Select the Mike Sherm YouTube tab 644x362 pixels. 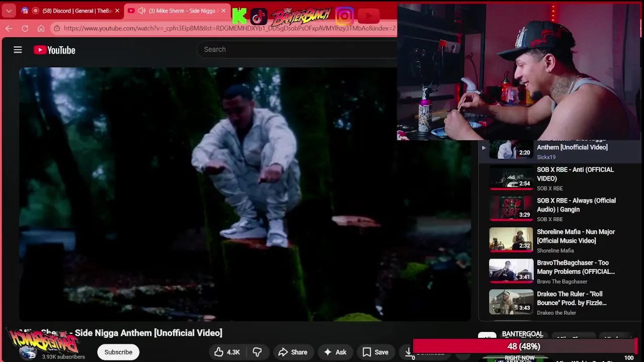(x=177, y=11)
